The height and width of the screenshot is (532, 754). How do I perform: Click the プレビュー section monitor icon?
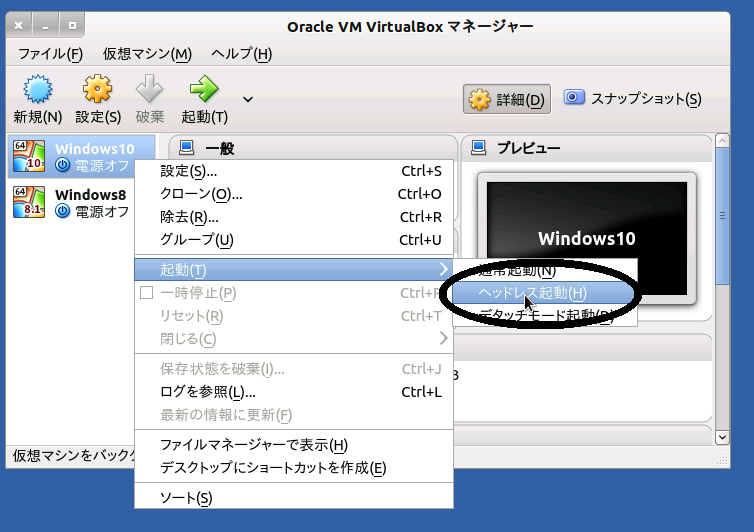click(478, 147)
